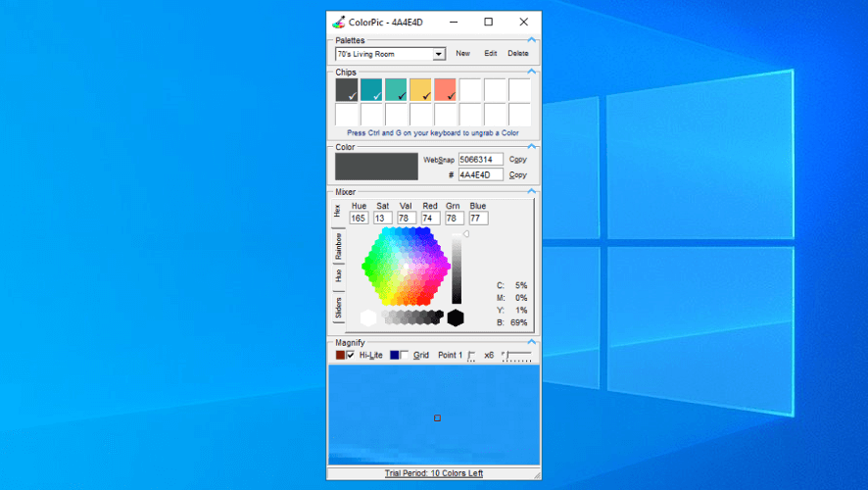Viewport: 868px width, 490px height.
Task: Toggle the Grid checkbox
Action: tap(404, 355)
